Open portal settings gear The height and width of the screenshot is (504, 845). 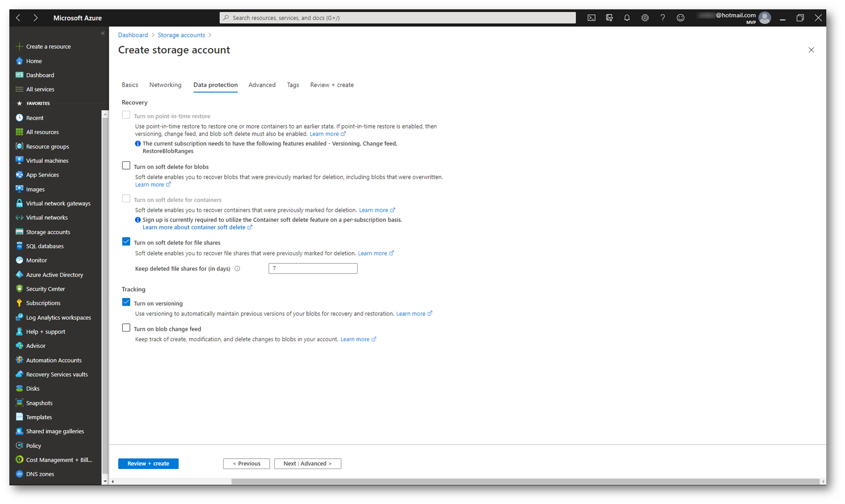click(645, 18)
